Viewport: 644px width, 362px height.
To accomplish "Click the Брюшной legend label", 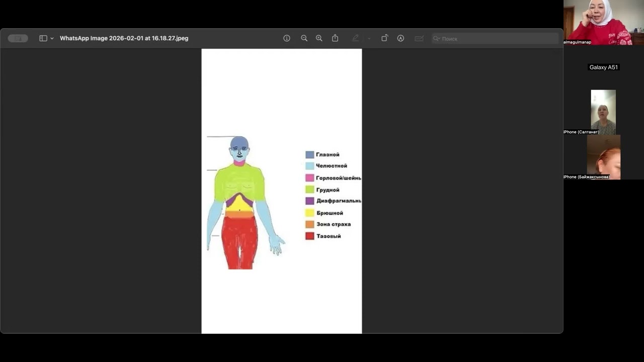I will pos(330,213).
